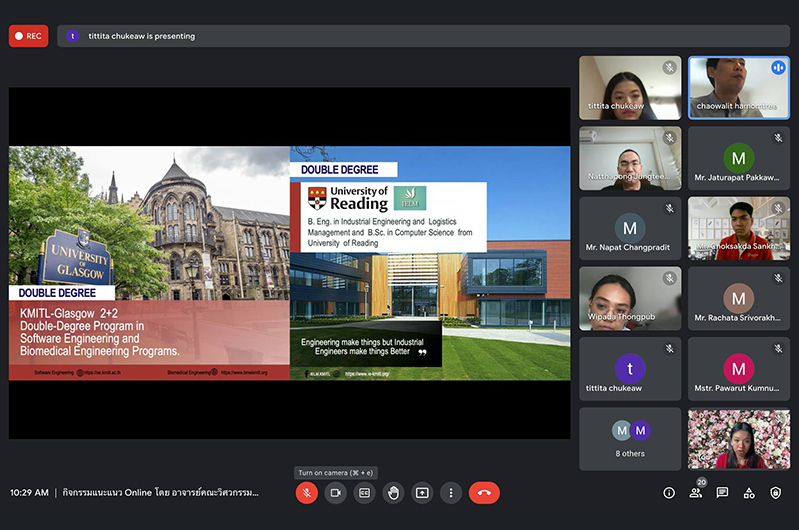Image resolution: width=799 pixels, height=530 pixels.
Task: Select Mr. Napat Changpradit tile
Action: 630,228
